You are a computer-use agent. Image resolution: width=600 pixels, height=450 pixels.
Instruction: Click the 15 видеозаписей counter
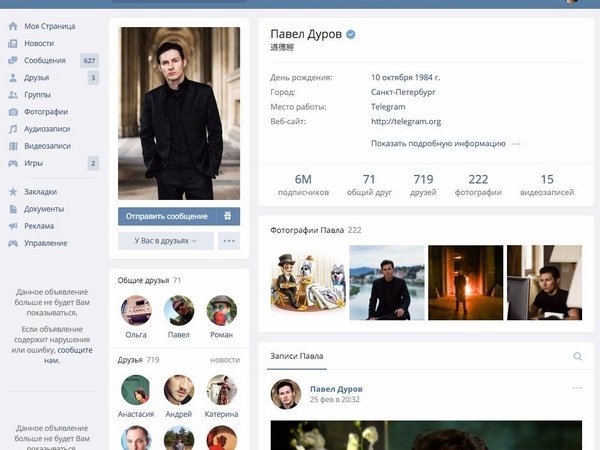(547, 185)
